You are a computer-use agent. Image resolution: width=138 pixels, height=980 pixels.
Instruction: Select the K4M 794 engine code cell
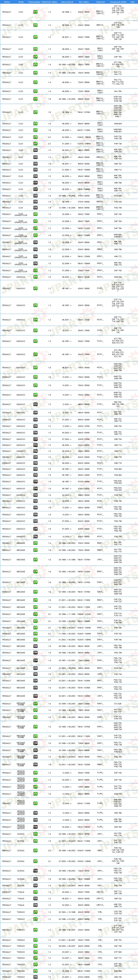click(x=118, y=794)
